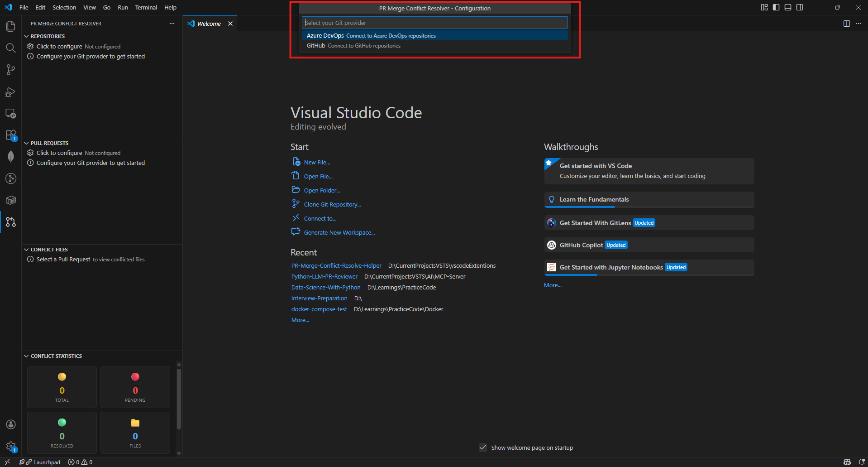The image size is (868, 467).
Task: Open recent PR-Merge-Conflict-Resolve-Helper folder
Action: pyautogui.click(x=336, y=266)
